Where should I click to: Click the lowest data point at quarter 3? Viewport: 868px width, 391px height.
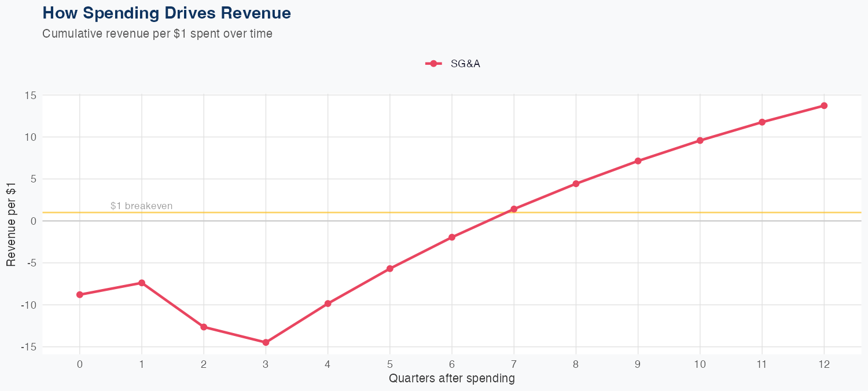266,342
